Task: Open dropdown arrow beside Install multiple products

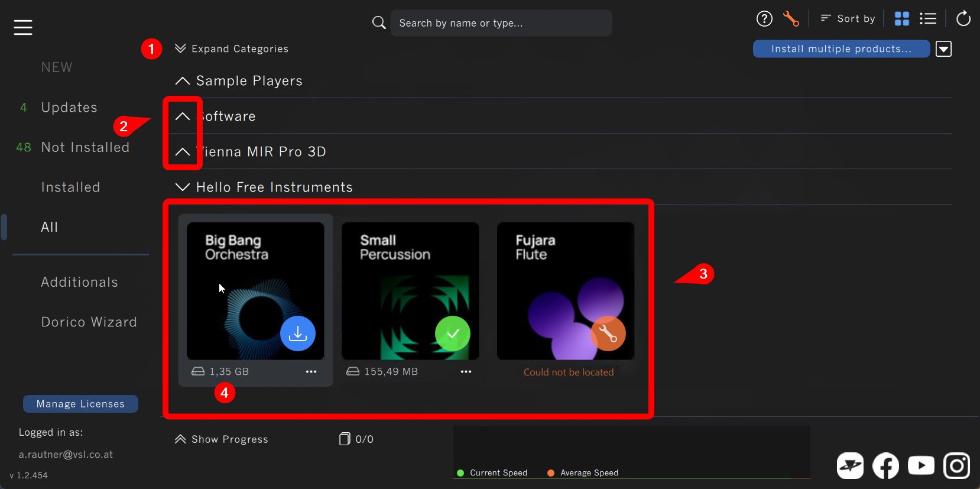Action: [x=944, y=49]
